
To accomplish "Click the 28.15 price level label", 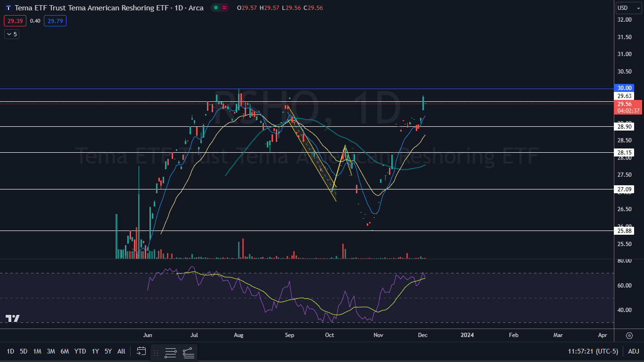I will coord(624,153).
